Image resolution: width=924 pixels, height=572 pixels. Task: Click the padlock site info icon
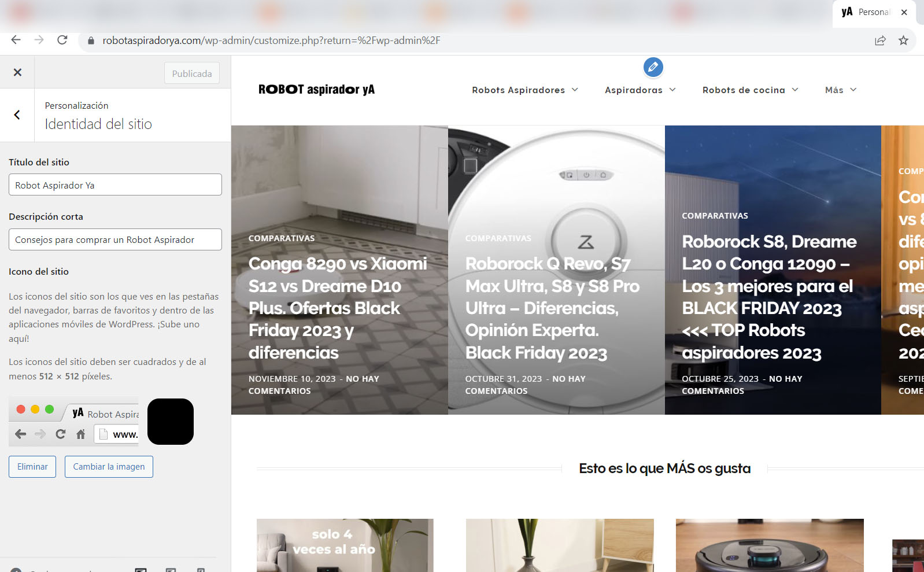tap(91, 40)
